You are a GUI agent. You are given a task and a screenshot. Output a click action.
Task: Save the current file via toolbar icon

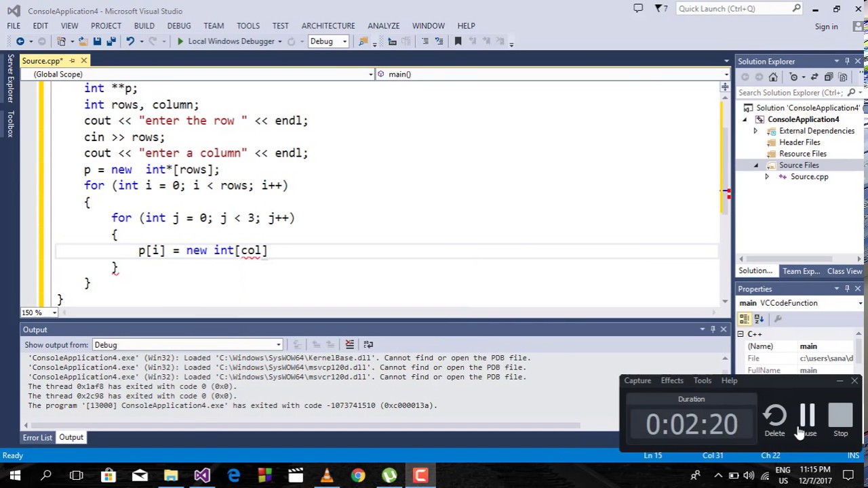[97, 41]
